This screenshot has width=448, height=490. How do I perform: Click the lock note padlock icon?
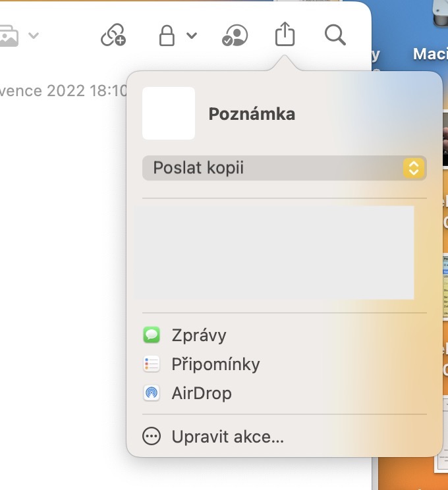point(167,36)
